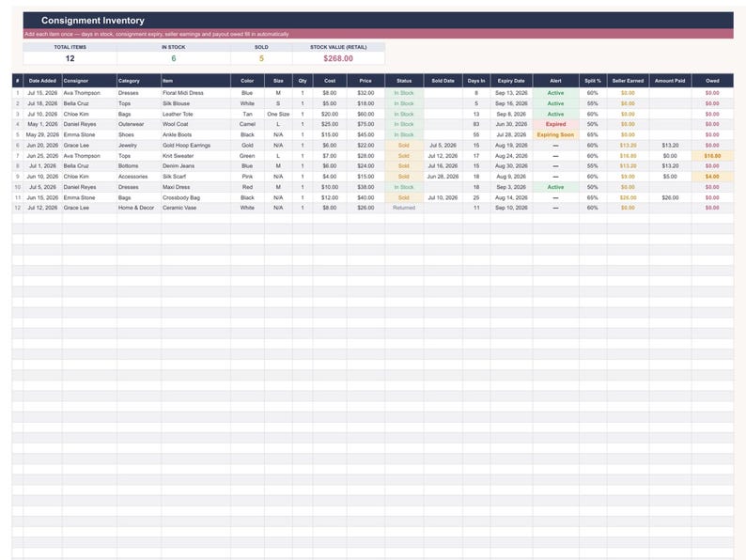Select the 'Sep 13, 2026' expiry date cell

point(511,93)
